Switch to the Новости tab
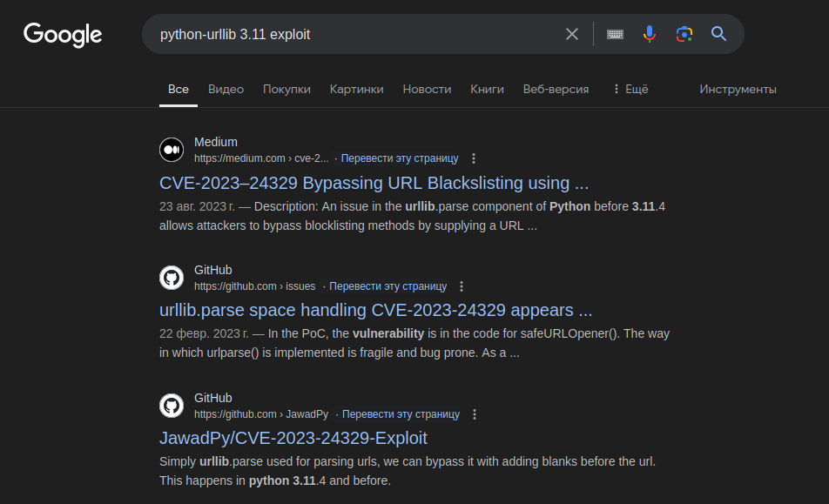This screenshot has height=504, width=829. [x=427, y=90]
